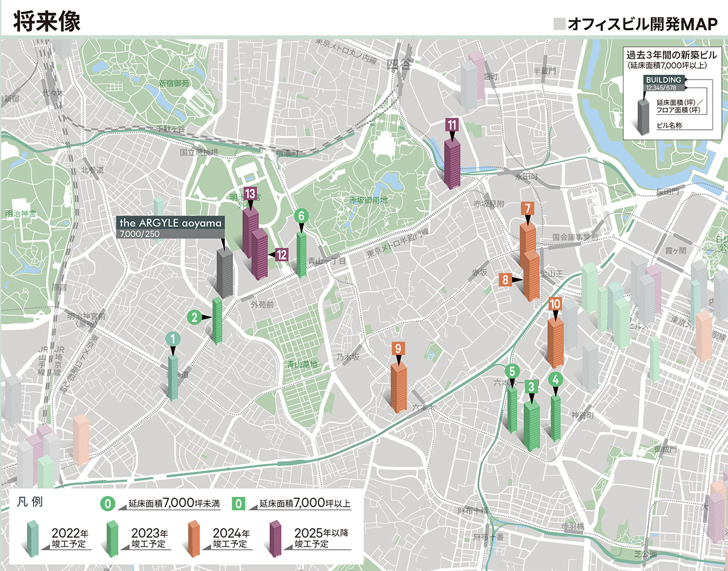Viewport: 728px width, 571px height.
Task: Click the 四谷 station label
Action: pyautogui.click(x=399, y=64)
